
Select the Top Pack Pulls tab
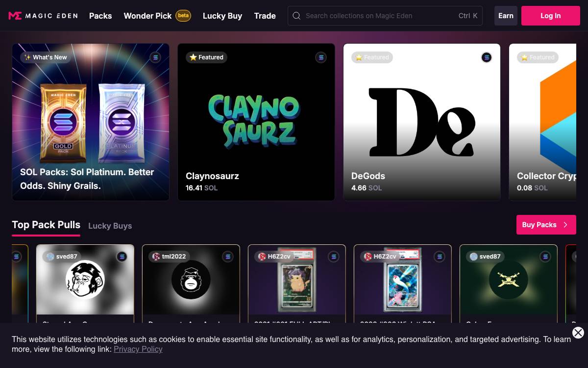pos(46,225)
